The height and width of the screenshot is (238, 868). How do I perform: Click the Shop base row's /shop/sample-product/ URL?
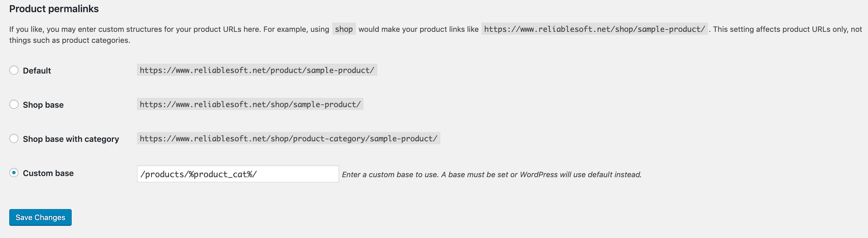point(250,104)
